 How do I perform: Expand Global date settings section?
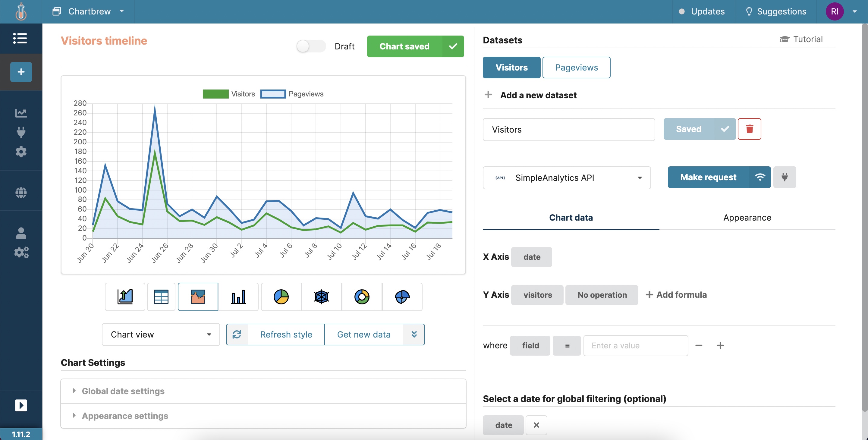pyautogui.click(x=123, y=391)
